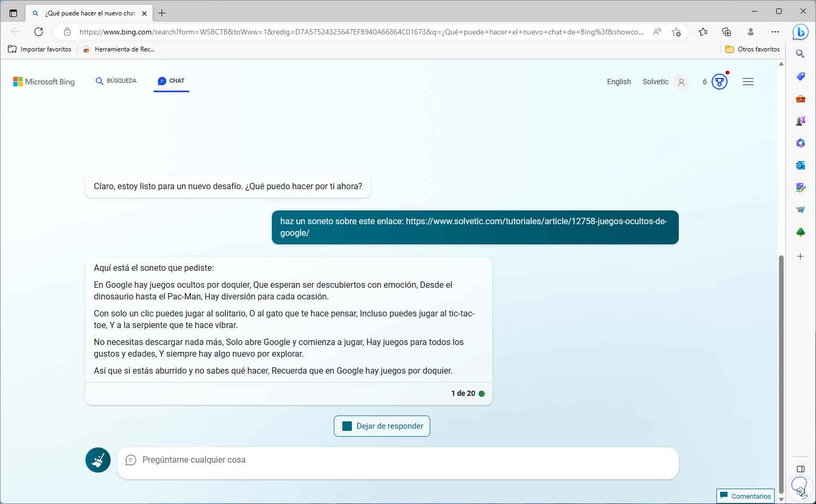Maximize the Edge browser window
Screen dimensions: 816x504
pyautogui.click(x=779, y=12)
